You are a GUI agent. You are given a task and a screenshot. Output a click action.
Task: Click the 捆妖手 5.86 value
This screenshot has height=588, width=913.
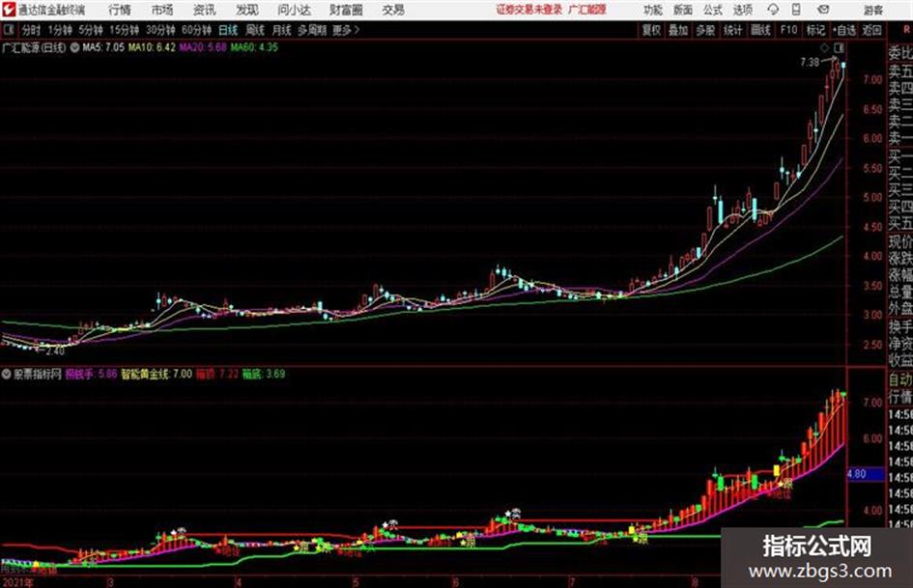91,374
